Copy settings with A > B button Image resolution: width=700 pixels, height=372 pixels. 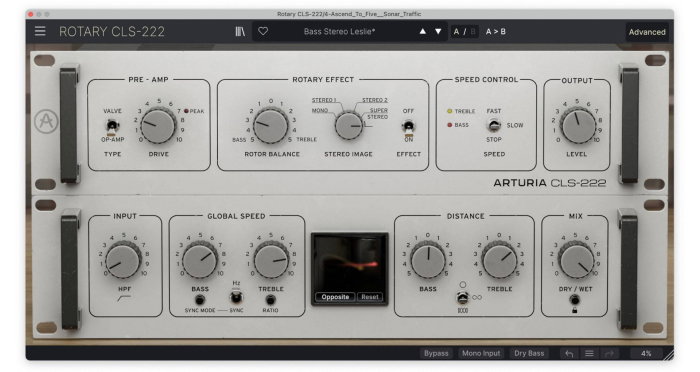tap(496, 32)
